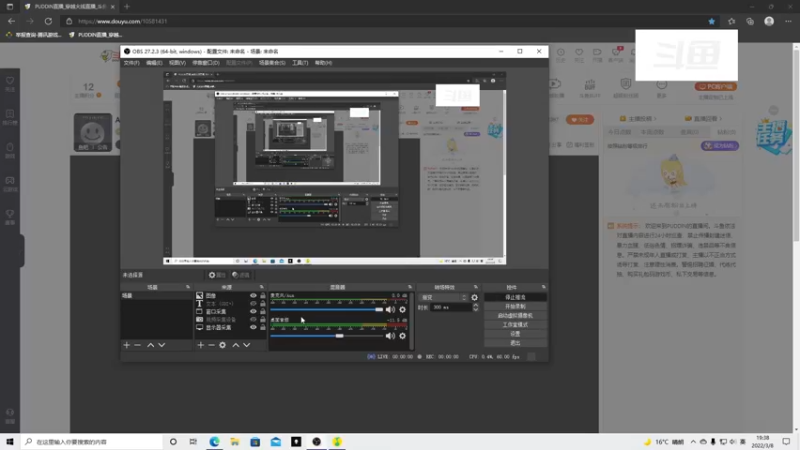Add a new scene with the plus icon
Screen dimensions: 800x450
(x=127, y=345)
